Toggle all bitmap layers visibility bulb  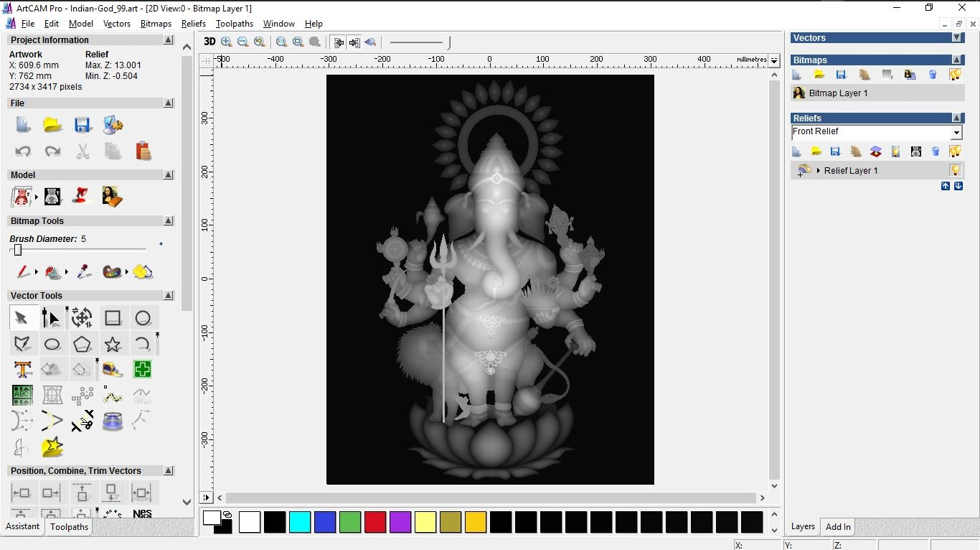955,75
